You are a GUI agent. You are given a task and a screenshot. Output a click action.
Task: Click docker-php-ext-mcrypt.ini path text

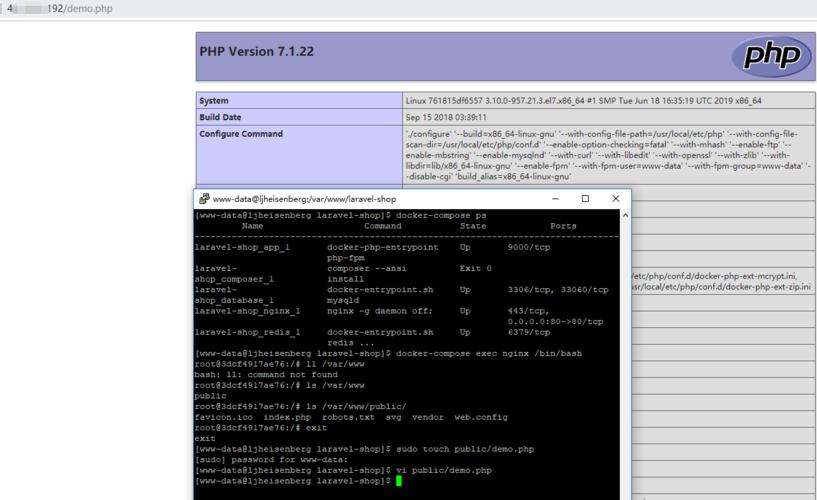[x=714, y=276]
